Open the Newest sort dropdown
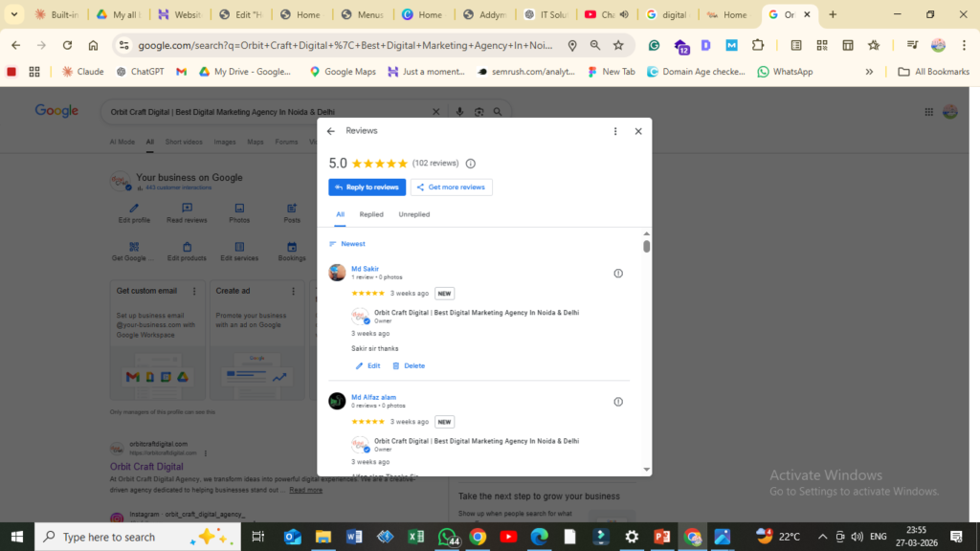This screenshot has height=551, width=980. click(346, 244)
